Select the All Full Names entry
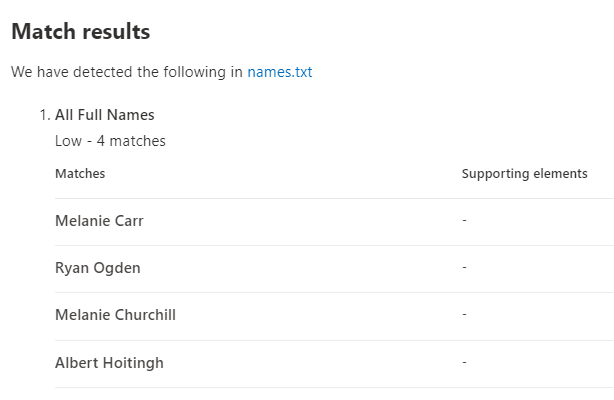614x400 pixels. (x=104, y=115)
